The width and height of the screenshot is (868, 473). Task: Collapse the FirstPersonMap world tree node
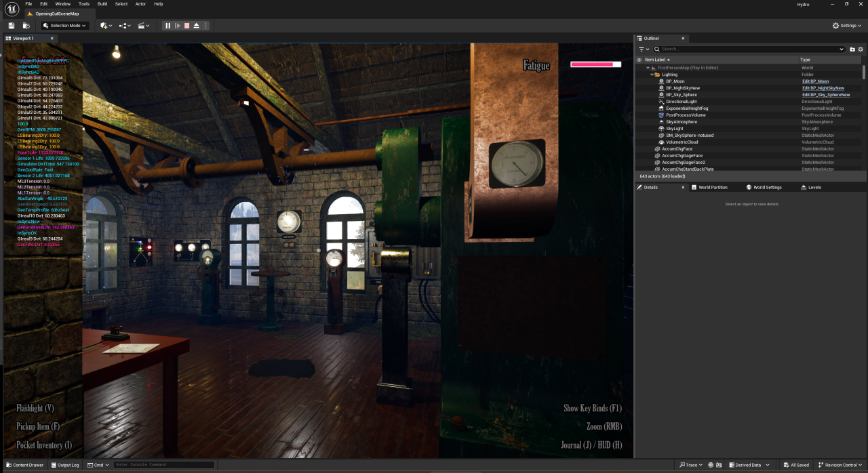[648, 68]
